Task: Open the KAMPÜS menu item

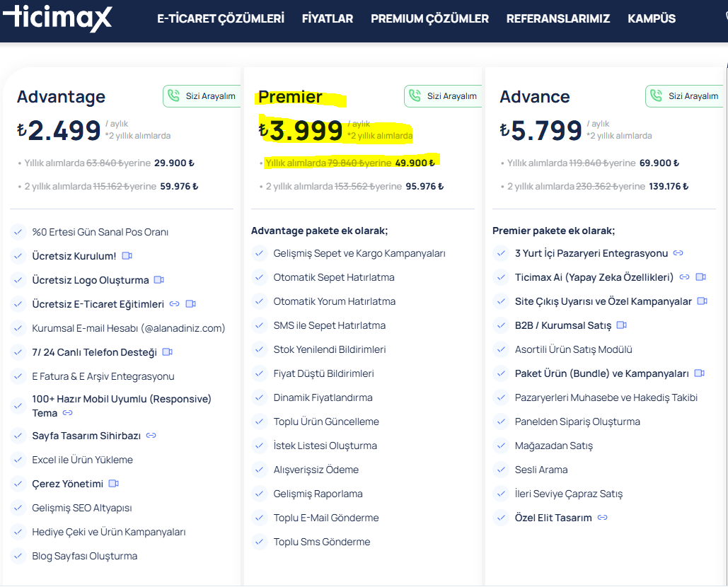Action: pos(652,18)
